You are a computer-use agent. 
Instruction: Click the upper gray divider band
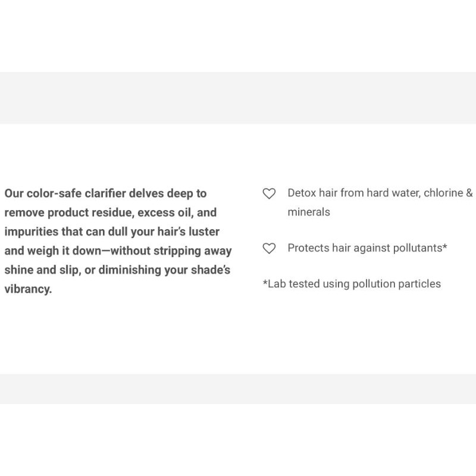pos(238,98)
